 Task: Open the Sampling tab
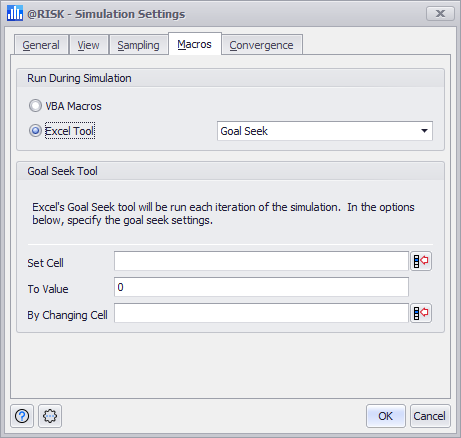(138, 45)
